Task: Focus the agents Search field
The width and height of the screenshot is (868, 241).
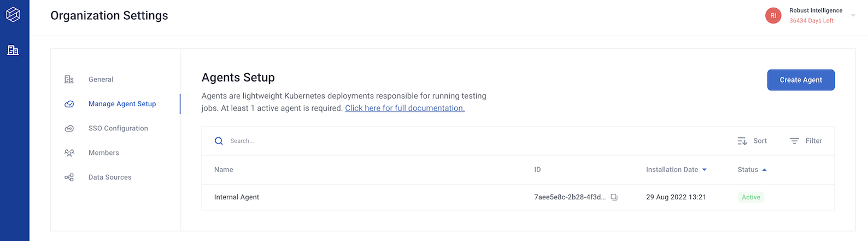Action: (x=470, y=141)
